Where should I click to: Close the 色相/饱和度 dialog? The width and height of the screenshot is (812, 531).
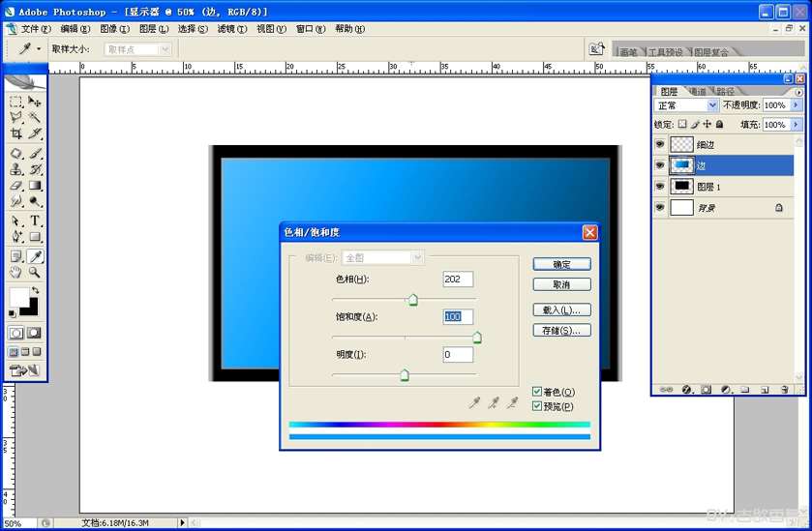(589, 232)
